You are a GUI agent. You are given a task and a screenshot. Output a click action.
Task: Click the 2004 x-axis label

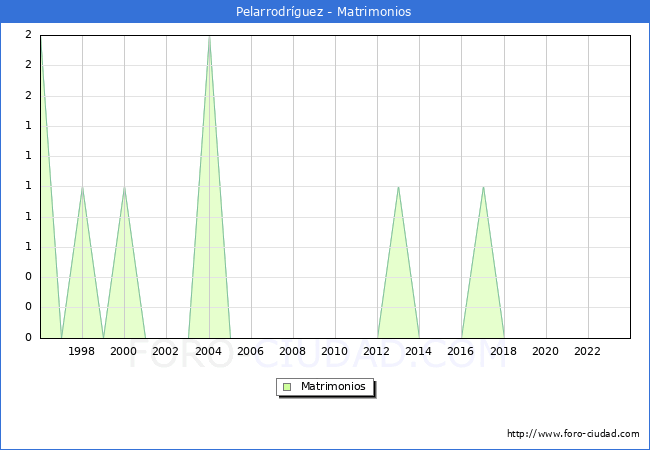click(x=209, y=351)
